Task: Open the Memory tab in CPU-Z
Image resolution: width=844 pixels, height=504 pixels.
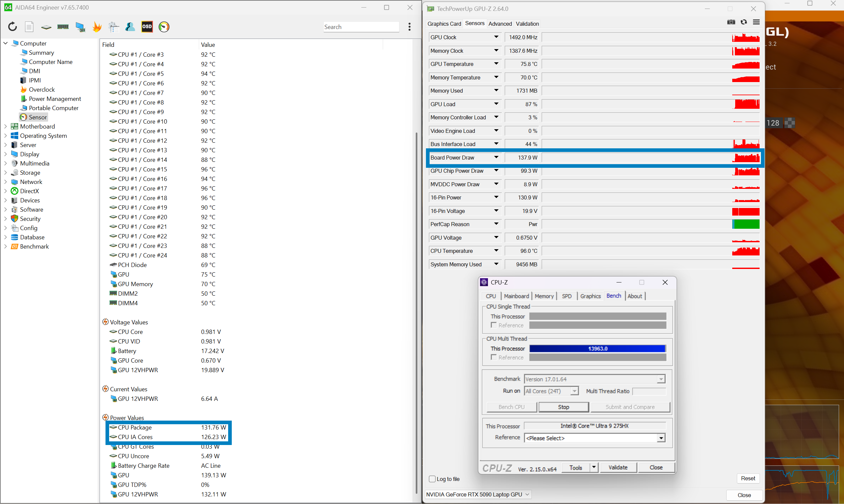Action: pos(544,296)
